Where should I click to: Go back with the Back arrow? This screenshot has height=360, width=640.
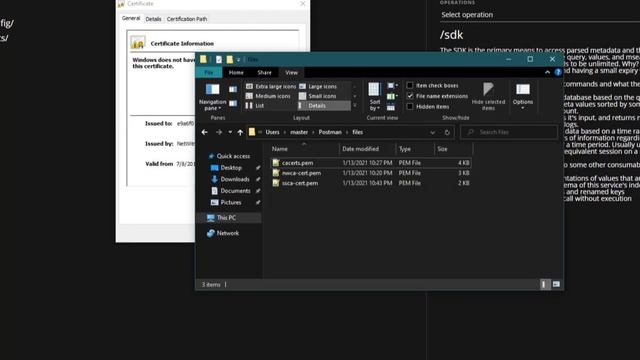[204, 132]
